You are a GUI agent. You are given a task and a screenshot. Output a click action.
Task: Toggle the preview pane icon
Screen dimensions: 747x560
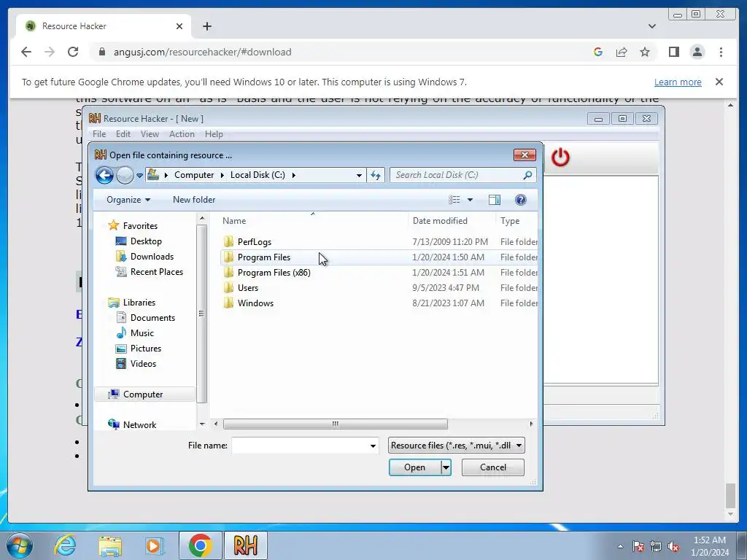pyautogui.click(x=495, y=200)
